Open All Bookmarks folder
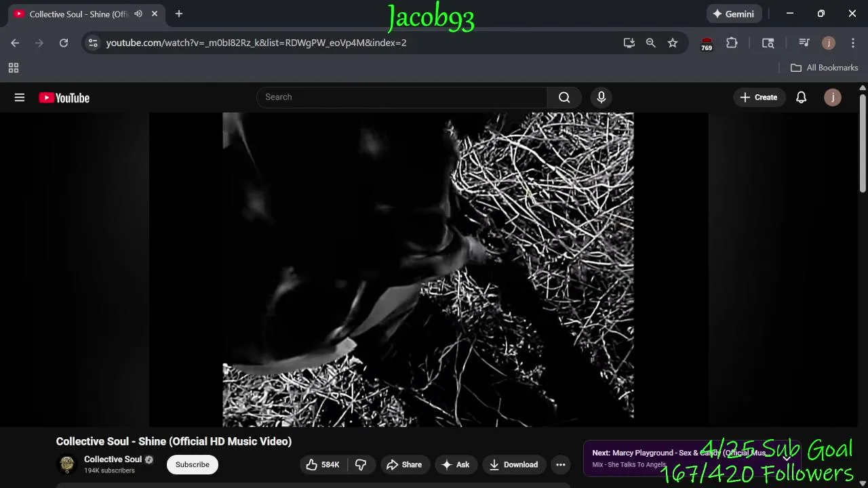The image size is (868, 488). point(825,68)
